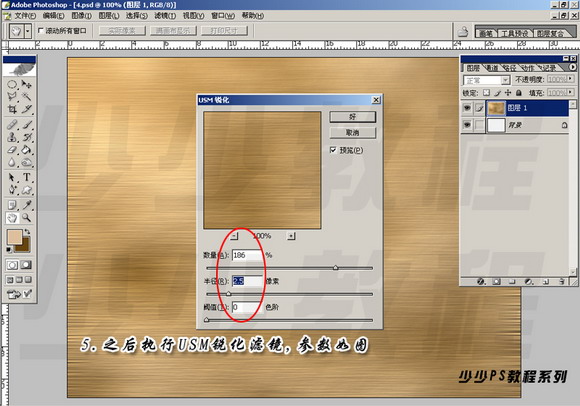580x406 pixels.
Task: Open the tool preset picker arrow
Action: [28, 31]
